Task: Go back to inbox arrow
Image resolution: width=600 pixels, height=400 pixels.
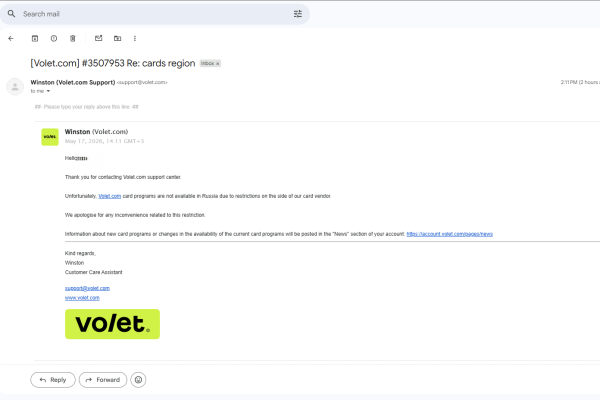Action: [x=11, y=38]
